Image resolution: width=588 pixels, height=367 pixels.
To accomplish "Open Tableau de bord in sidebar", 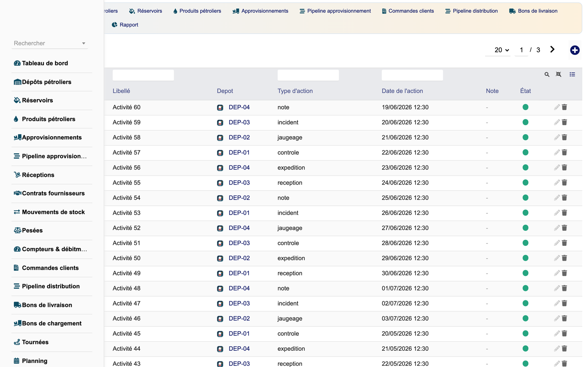I will tap(52, 63).
